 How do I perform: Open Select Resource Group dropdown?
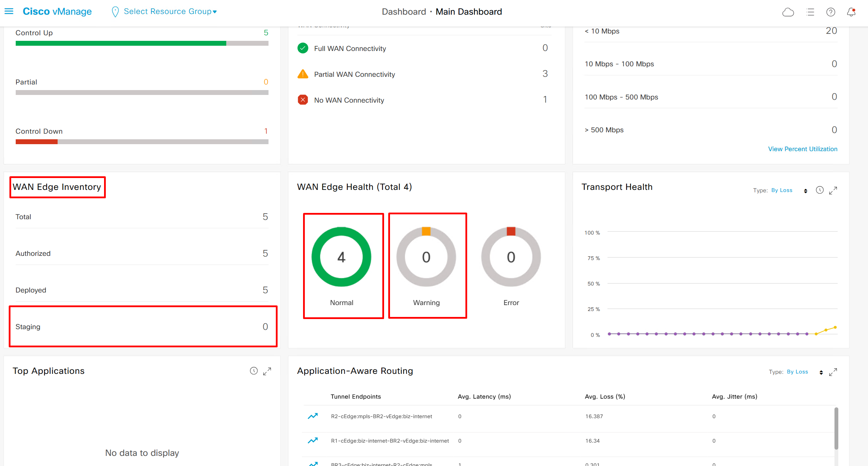click(x=170, y=12)
